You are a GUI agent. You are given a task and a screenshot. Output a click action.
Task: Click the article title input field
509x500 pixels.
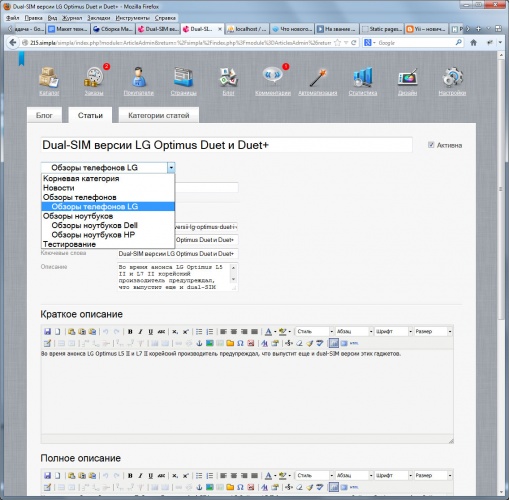pos(226,145)
